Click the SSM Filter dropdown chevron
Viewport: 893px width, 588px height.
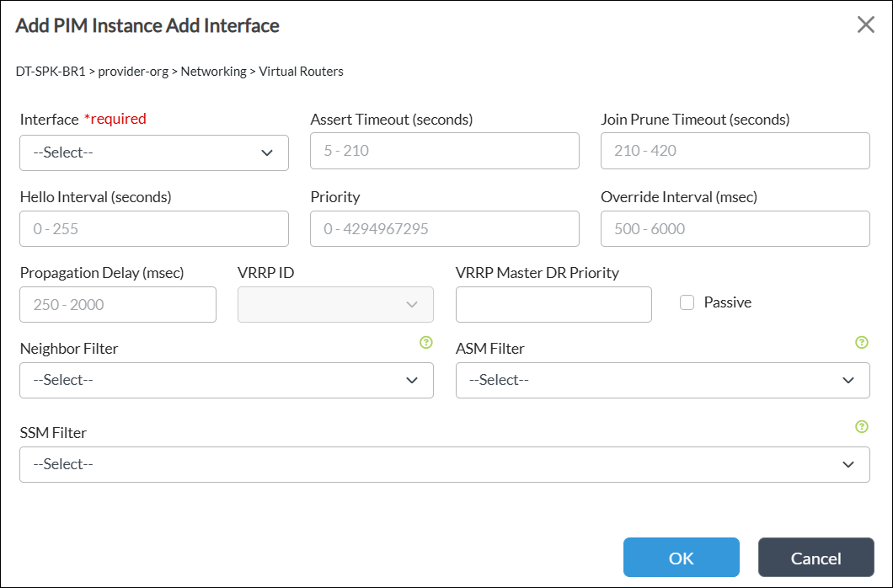(x=848, y=464)
